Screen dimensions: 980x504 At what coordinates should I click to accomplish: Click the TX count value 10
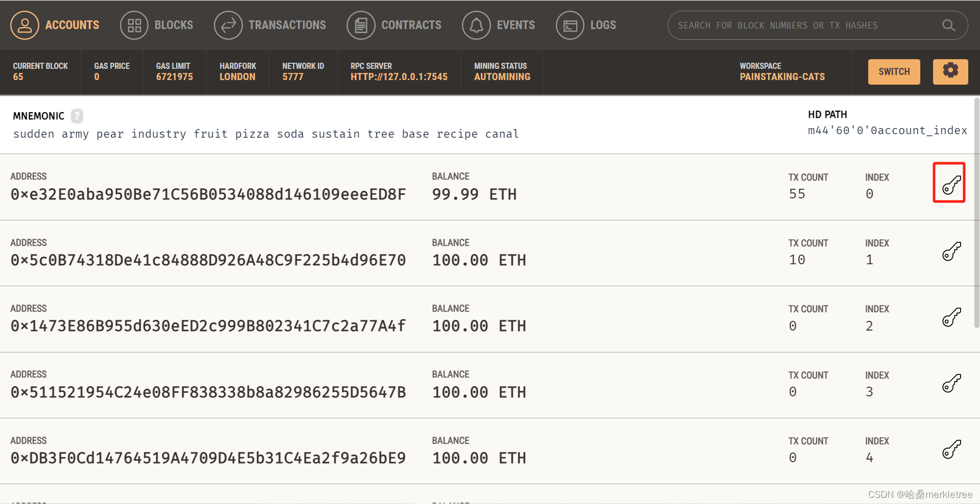[797, 260]
